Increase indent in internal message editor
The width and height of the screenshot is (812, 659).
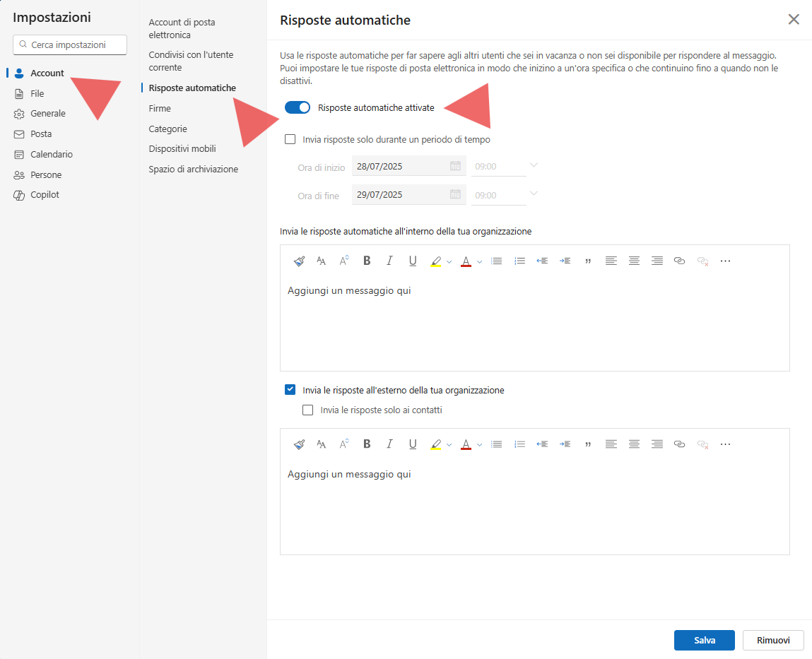(565, 261)
